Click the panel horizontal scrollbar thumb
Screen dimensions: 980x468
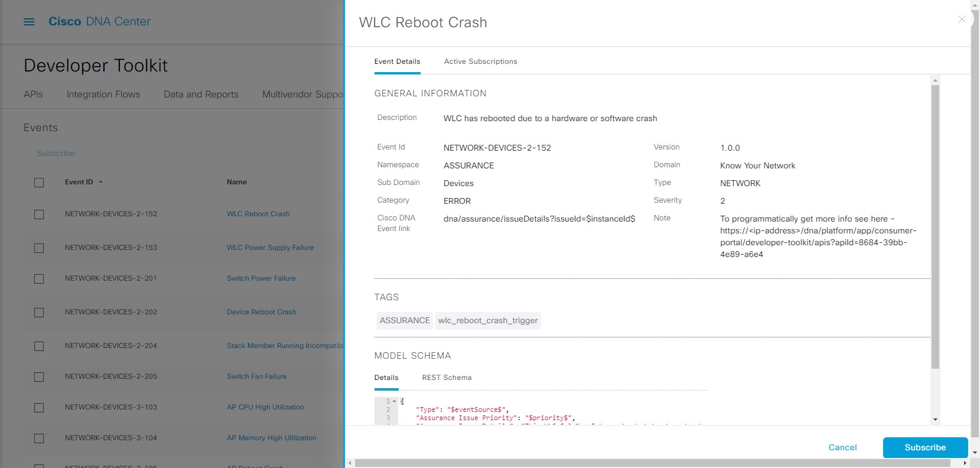pos(652,463)
